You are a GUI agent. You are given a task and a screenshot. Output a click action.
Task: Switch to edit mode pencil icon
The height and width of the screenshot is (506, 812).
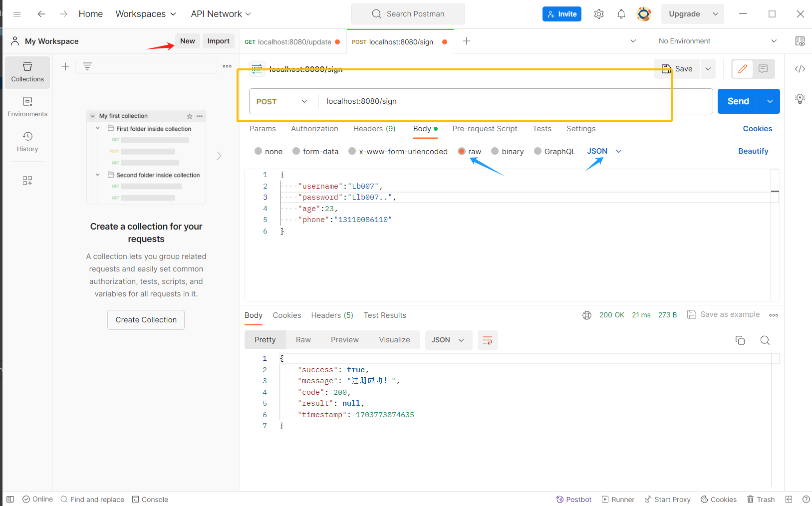tap(743, 69)
